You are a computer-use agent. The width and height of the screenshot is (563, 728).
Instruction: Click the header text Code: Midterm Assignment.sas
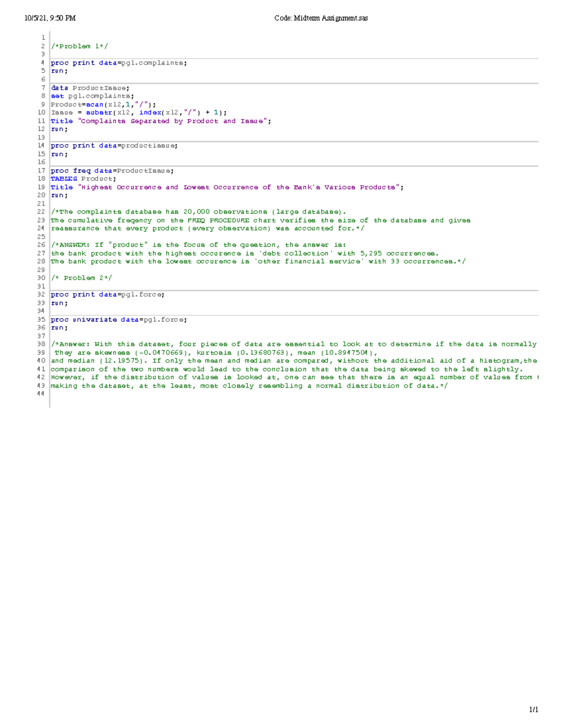pyautogui.click(x=322, y=18)
